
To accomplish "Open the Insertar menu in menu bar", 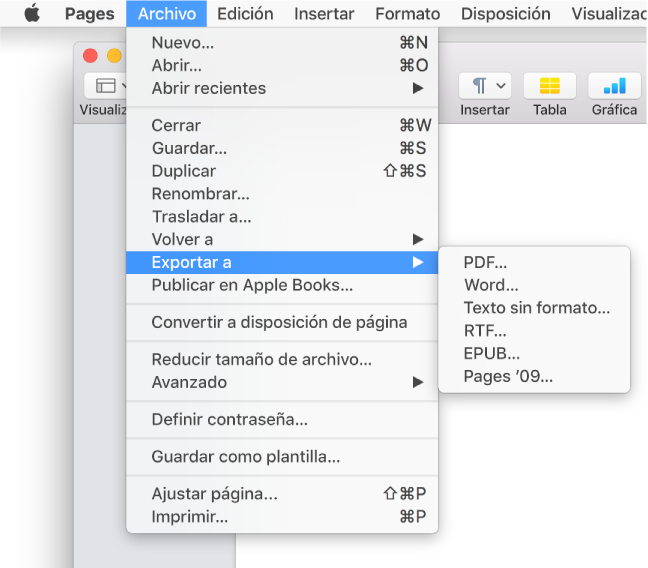I will (324, 14).
